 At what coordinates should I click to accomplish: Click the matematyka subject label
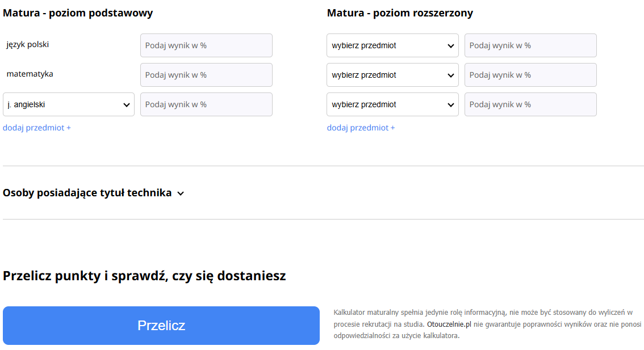point(30,74)
